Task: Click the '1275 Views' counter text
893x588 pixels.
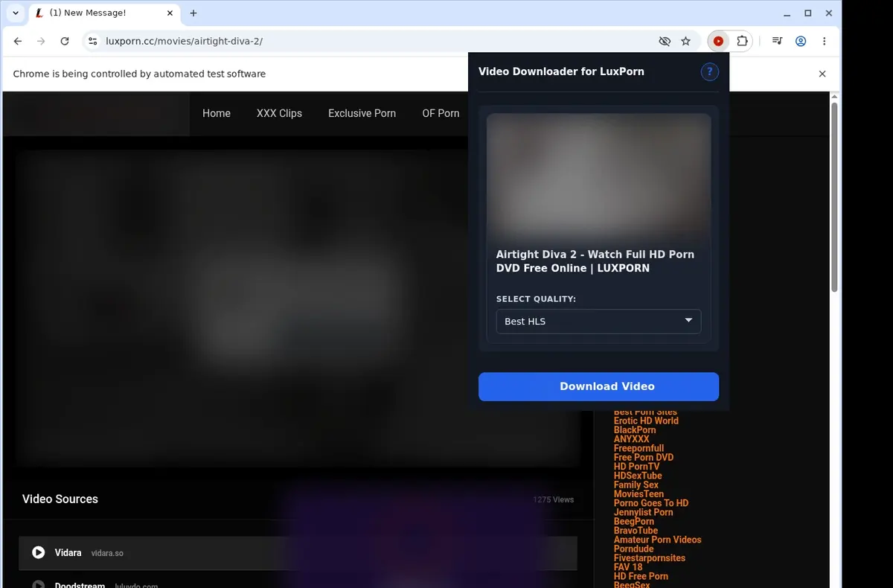Action: click(554, 499)
